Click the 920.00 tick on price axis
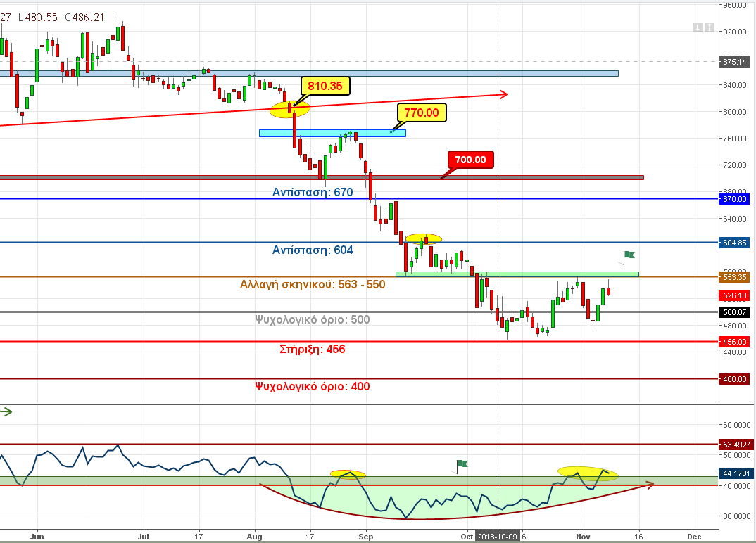The height and width of the screenshot is (543, 756). [x=735, y=32]
